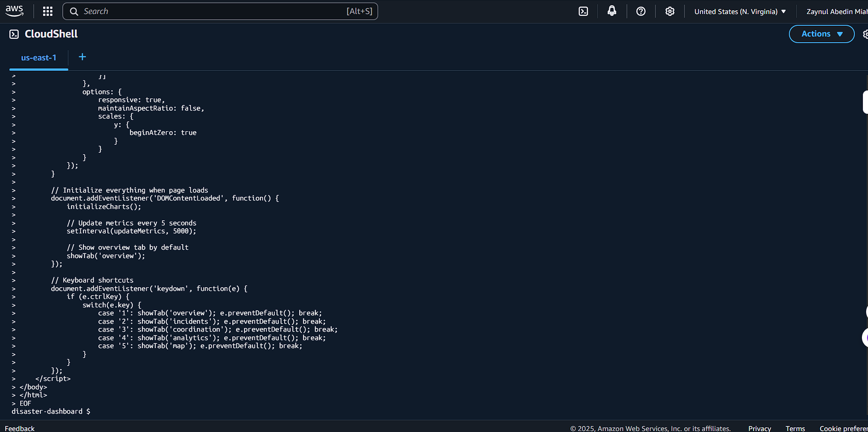Click the EOF heredoc terminator line
Image resolution: width=868 pixels, height=432 pixels.
pos(25,403)
